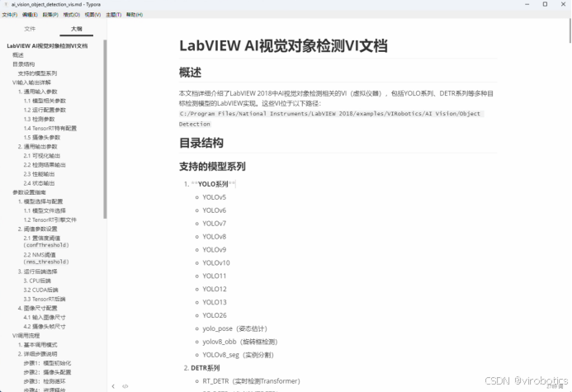Jump to outline item 4. 图像尺寸配置

pos(38,308)
